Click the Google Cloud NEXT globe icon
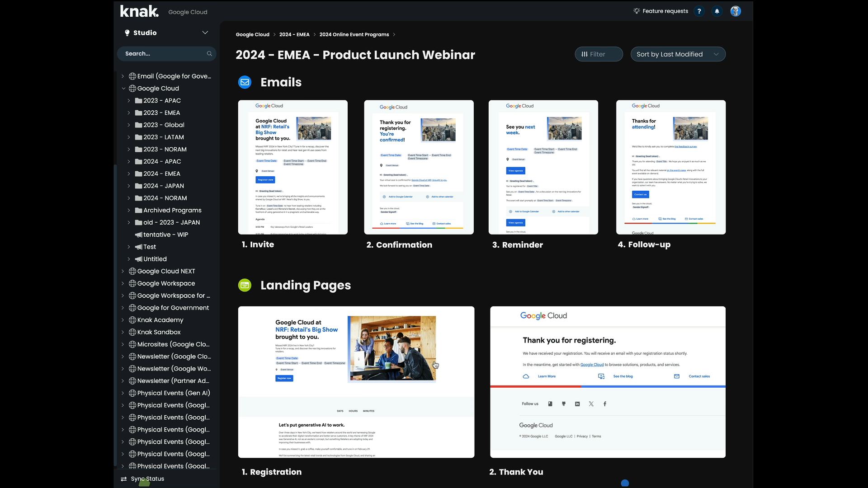The height and width of the screenshot is (488, 868). pos(132,271)
